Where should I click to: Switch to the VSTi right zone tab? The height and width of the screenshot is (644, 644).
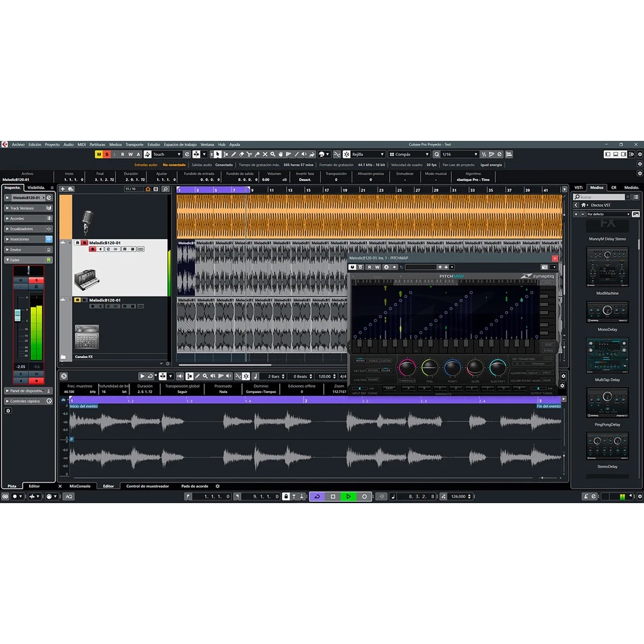pyautogui.click(x=579, y=187)
